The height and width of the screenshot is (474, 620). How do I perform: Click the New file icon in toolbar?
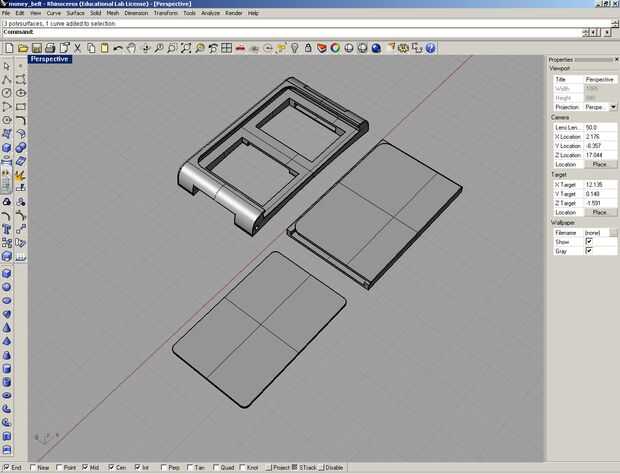tap(9, 48)
